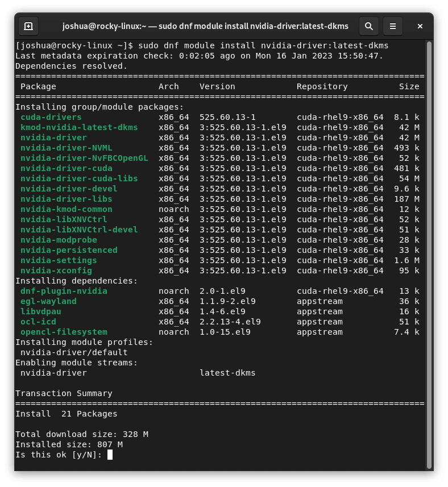This screenshot has width=448, height=487.
Task: Click the nvidia-settings package name
Action: point(59,261)
